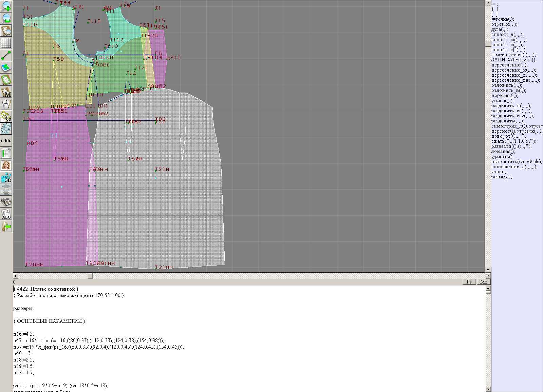Viewport: 543px width, 392px height.
Task: Click the stacked books library icon
Action: (6, 202)
